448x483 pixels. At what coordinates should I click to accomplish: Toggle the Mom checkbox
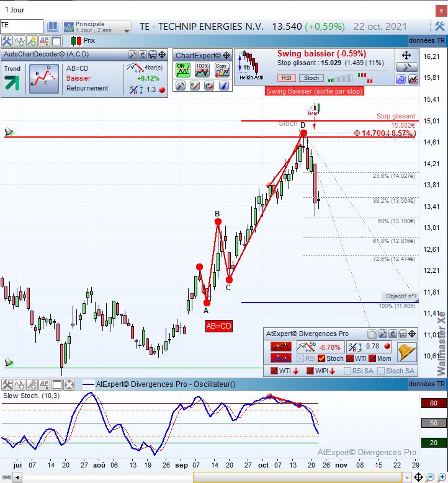point(372,358)
